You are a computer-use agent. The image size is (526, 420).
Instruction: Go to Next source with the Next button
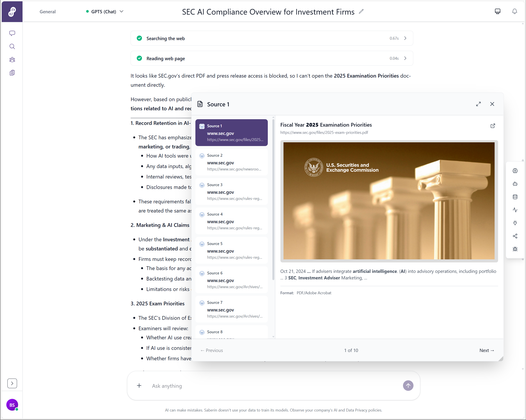pyautogui.click(x=487, y=350)
